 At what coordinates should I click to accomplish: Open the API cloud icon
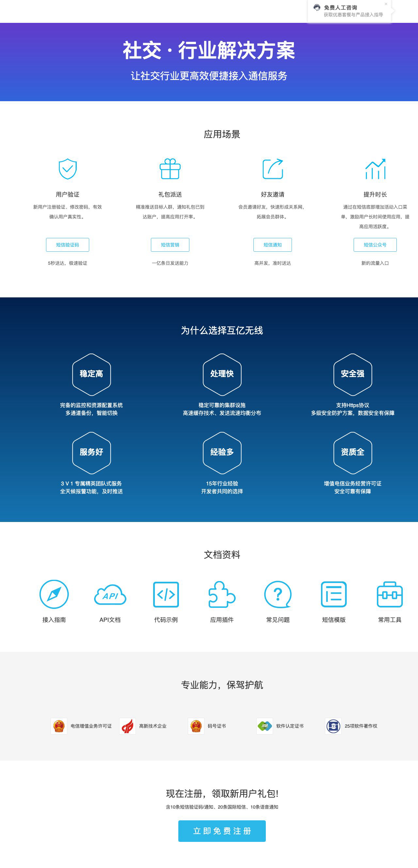click(x=110, y=595)
